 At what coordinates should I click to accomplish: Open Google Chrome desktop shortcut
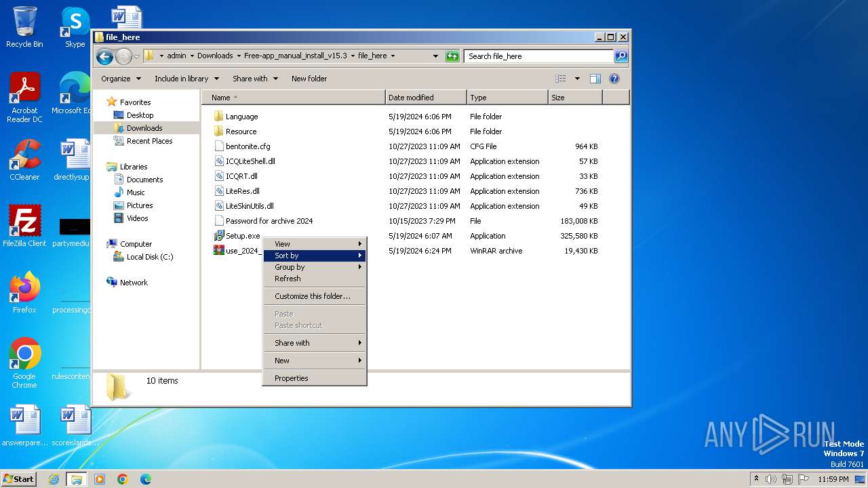(24, 363)
